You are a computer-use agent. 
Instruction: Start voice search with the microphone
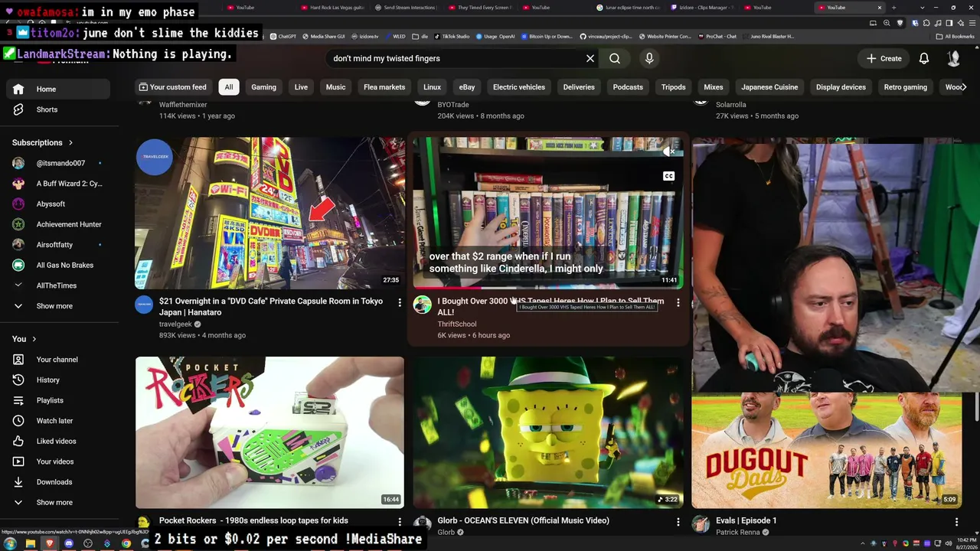click(649, 58)
